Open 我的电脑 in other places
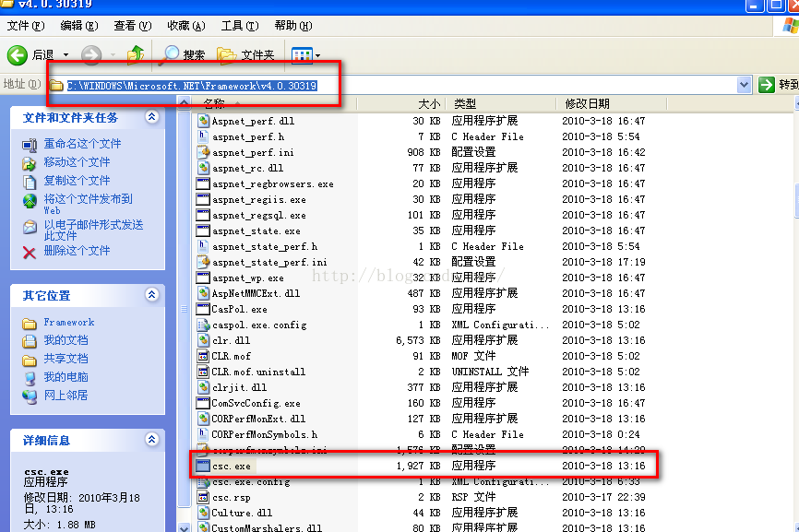This screenshot has width=799, height=532. point(66,377)
